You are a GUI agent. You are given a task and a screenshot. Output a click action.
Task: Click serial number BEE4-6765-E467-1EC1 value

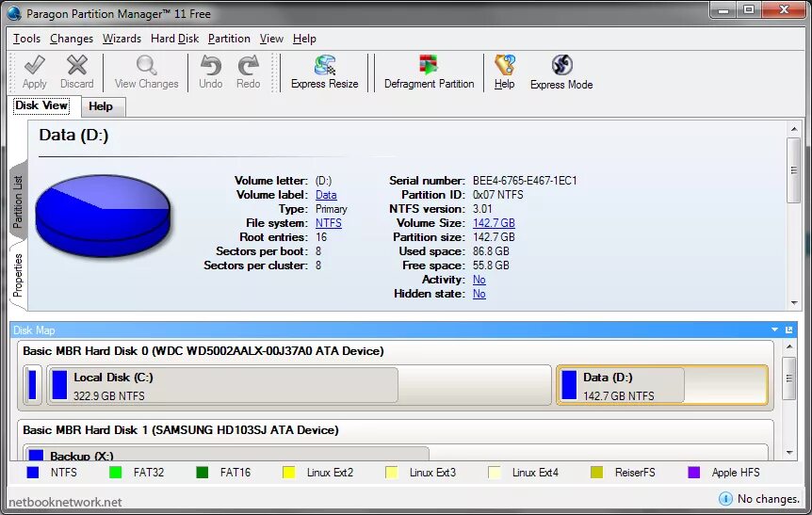[525, 181]
